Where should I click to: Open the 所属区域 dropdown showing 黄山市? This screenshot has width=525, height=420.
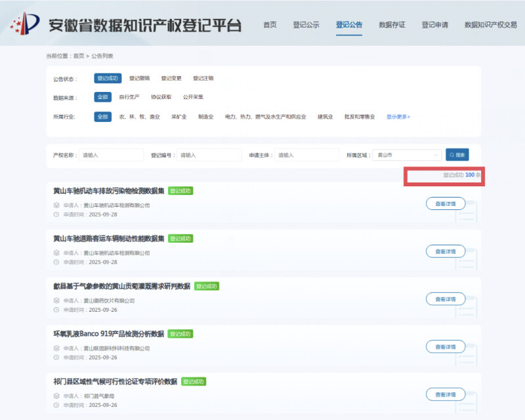coord(407,156)
